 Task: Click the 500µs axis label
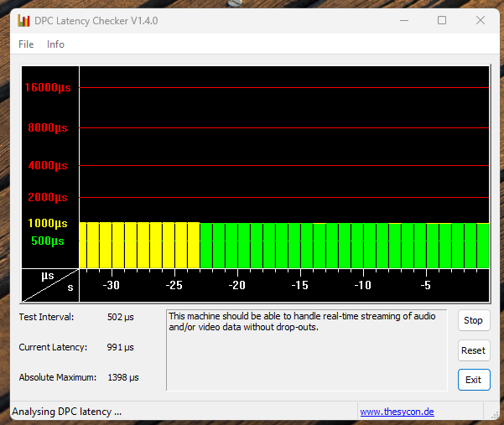pos(48,241)
